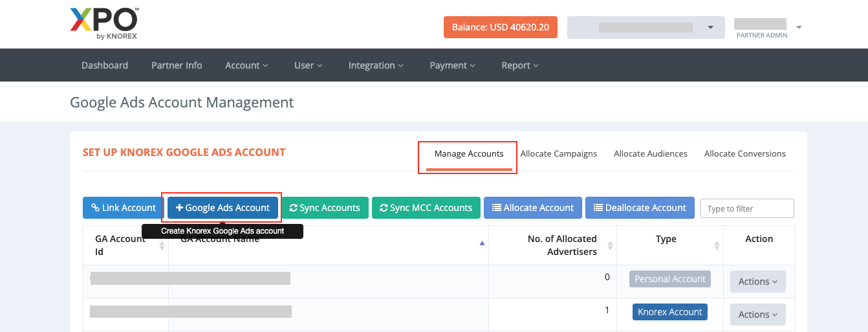
Task: Go to Dashboard in the navigation bar
Action: (105, 65)
